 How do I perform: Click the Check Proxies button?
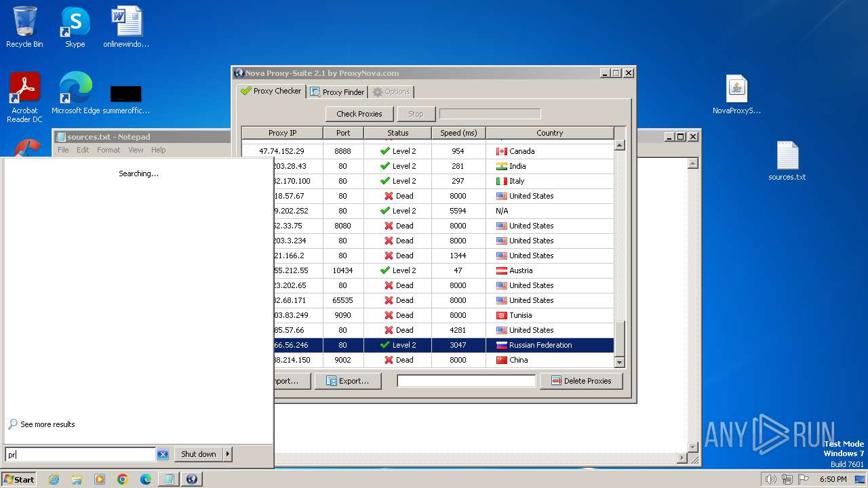[359, 114]
